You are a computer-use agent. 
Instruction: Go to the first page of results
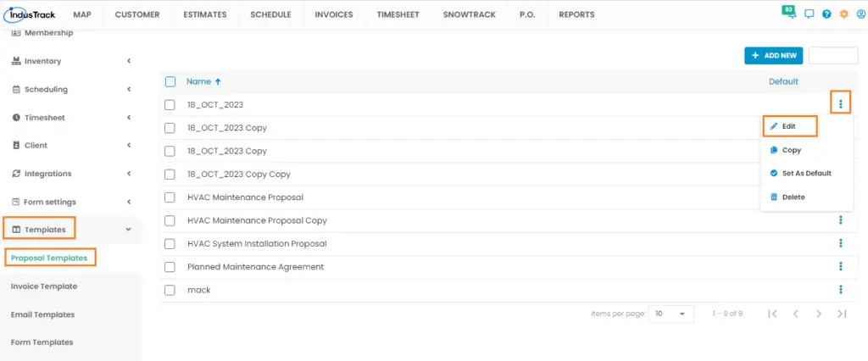tap(773, 314)
